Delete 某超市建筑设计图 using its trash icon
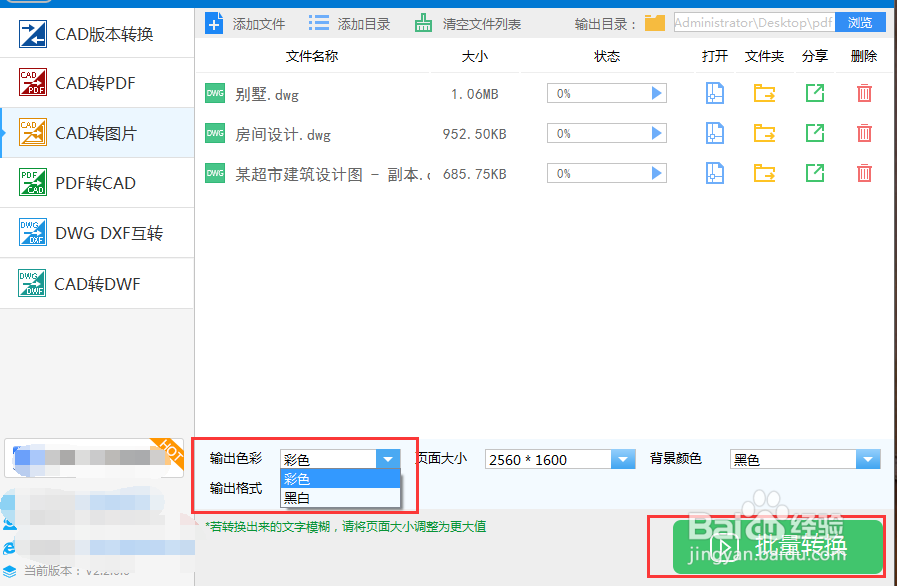Image resolution: width=897 pixels, height=586 pixels. click(x=863, y=172)
